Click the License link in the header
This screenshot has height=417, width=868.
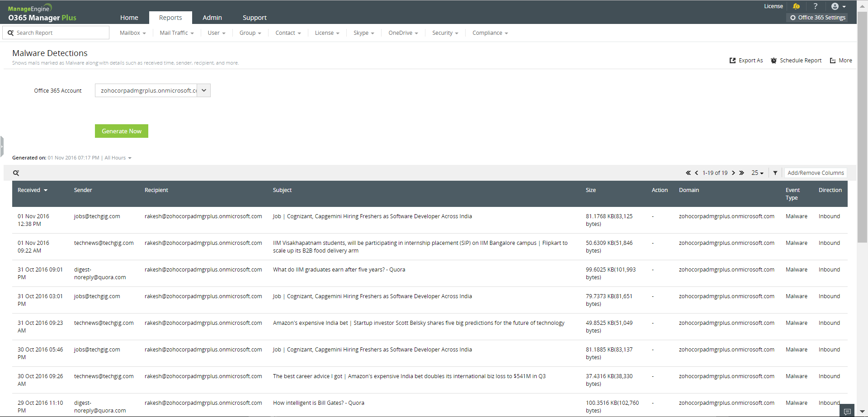tap(774, 6)
